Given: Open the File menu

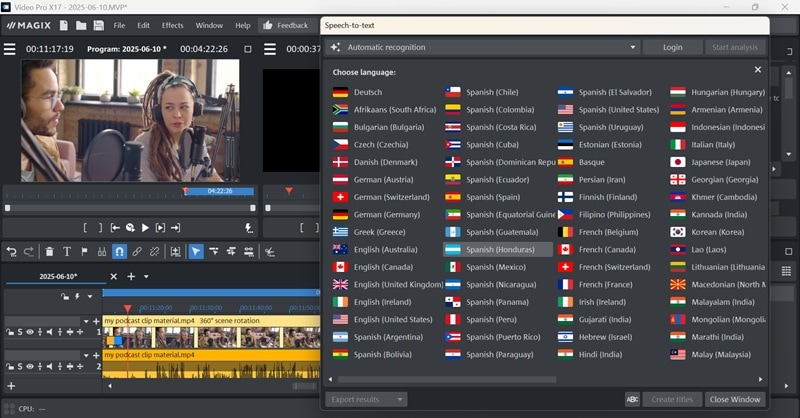Looking at the screenshot, I should (119, 26).
